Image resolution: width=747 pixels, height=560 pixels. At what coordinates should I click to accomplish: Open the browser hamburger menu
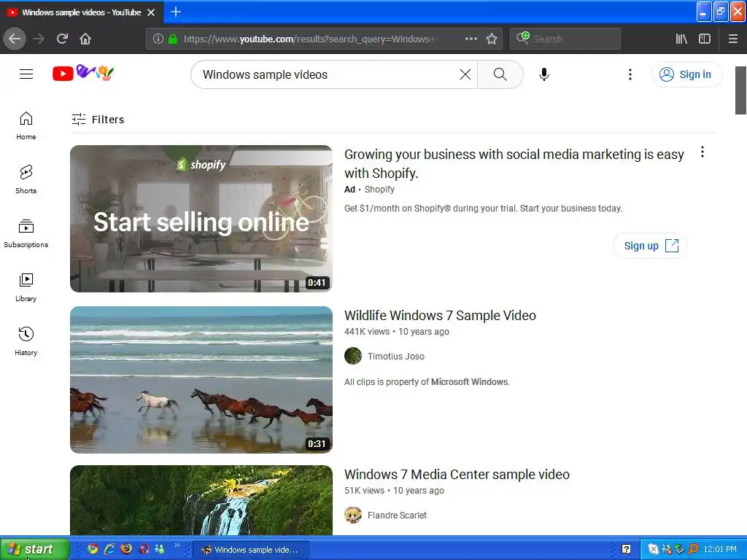pyautogui.click(x=732, y=39)
